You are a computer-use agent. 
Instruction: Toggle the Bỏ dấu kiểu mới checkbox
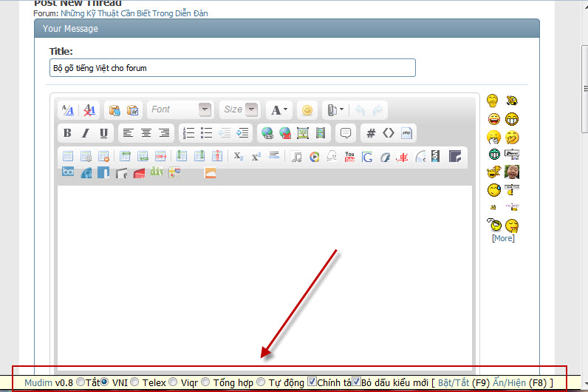[x=357, y=382]
